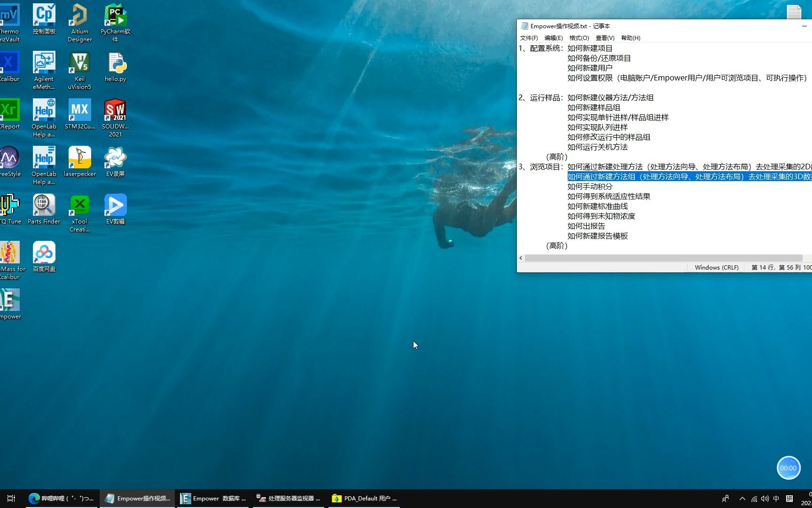Expand hidden system tray icons chevron
The image size is (812, 508).
click(742, 499)
